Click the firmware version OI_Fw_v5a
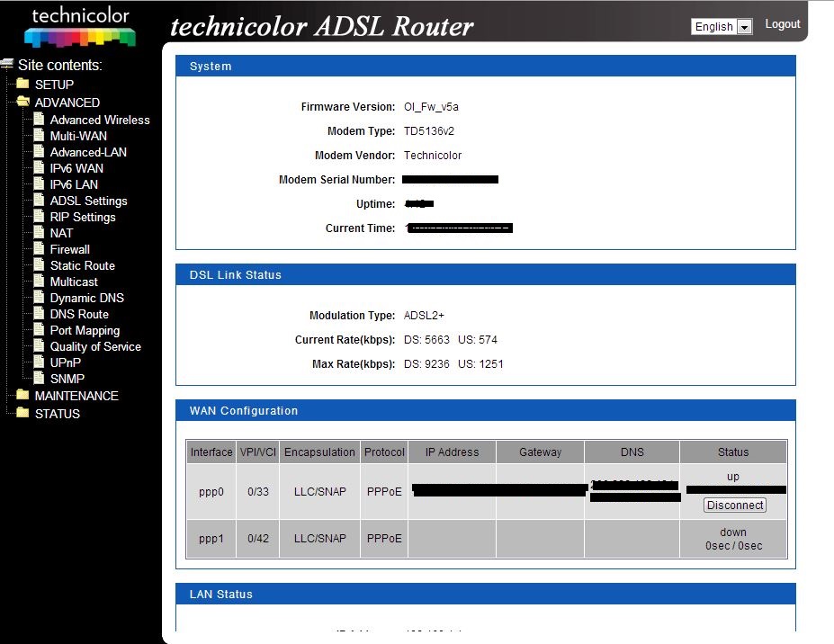Viewport: 834px width, 644px height. pyautogui.click(x=431, y=107)
